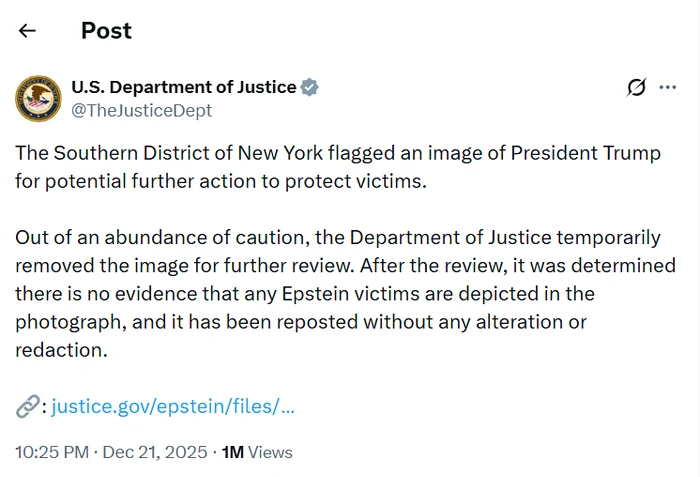Click the back arrow icon
The width and height of the screenshot is (700, 477).
pyautogui.click(x=27, y=30)
